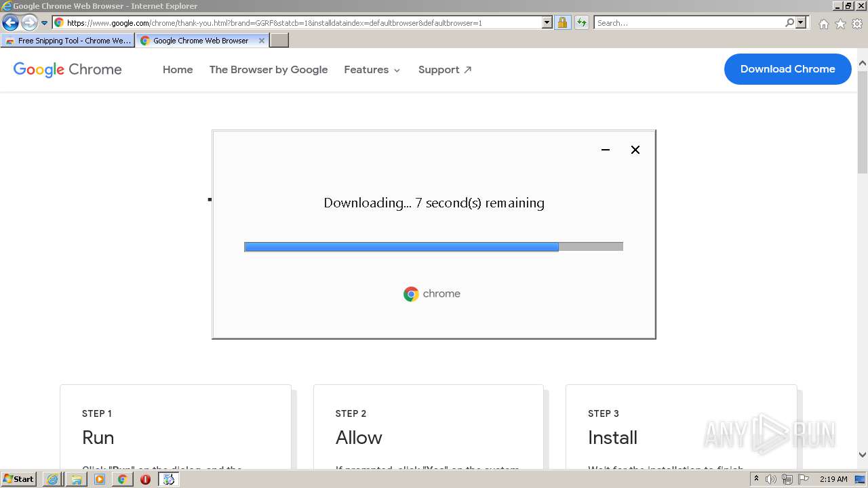The height and width of the screenshot is (488, 868).
Task: Expand the Features menu
Action: coord(372,70)
